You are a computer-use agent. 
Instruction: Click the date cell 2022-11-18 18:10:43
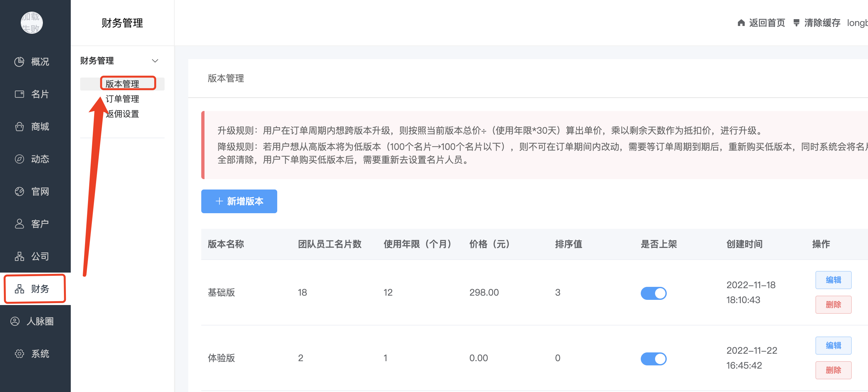(x=751, y=292)
